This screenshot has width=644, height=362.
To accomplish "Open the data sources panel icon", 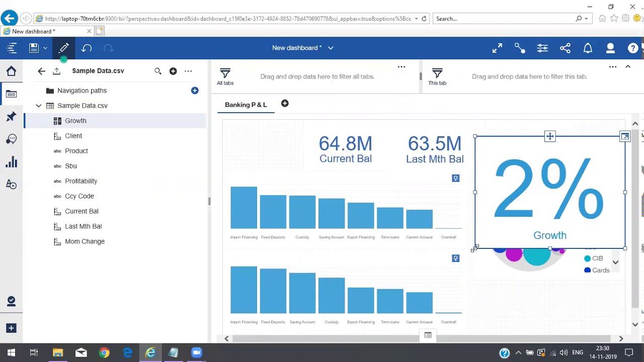I will (x=11, y=94).
